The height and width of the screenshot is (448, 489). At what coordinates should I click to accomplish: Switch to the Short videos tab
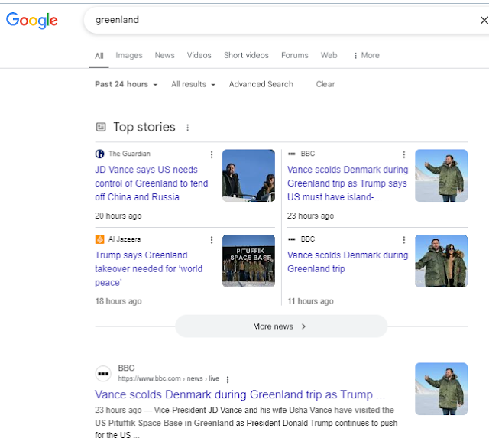pyautogui.click(x=246, y=55)
